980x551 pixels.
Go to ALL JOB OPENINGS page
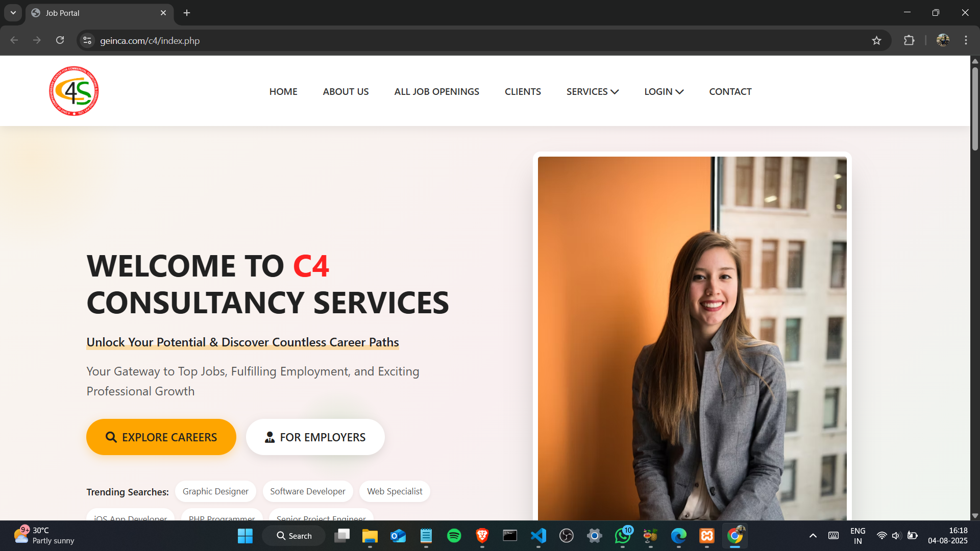click(x=436, y=92)
